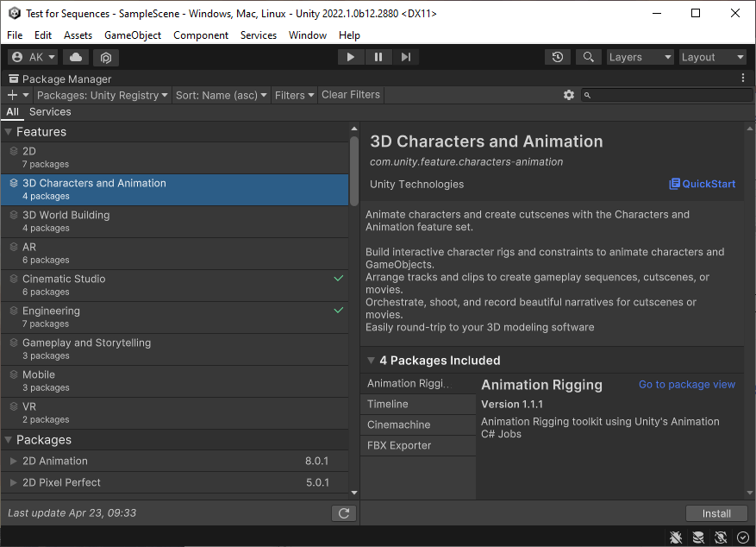Select Gameplay and Storytelling feature
Screen dimensions: 756x547
click(x=174, y=349)
